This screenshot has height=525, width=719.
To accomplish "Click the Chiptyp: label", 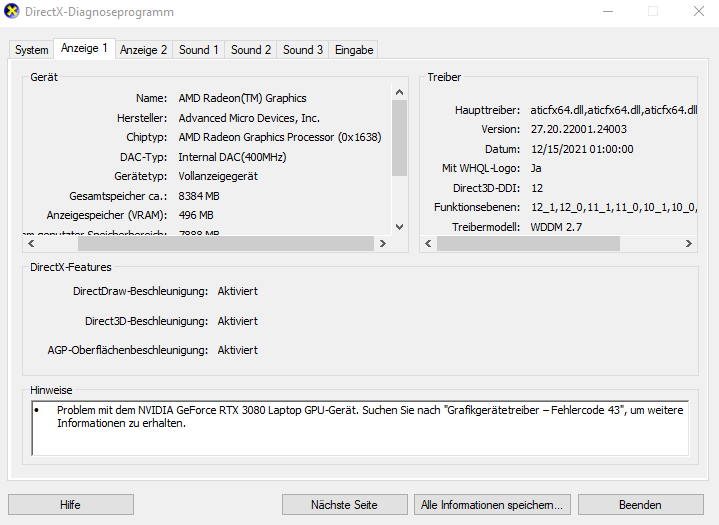I will (x=147, y=137).
